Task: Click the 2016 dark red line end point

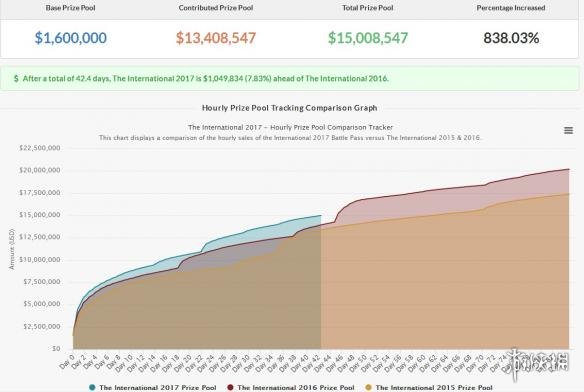Action: pos(569,169)
